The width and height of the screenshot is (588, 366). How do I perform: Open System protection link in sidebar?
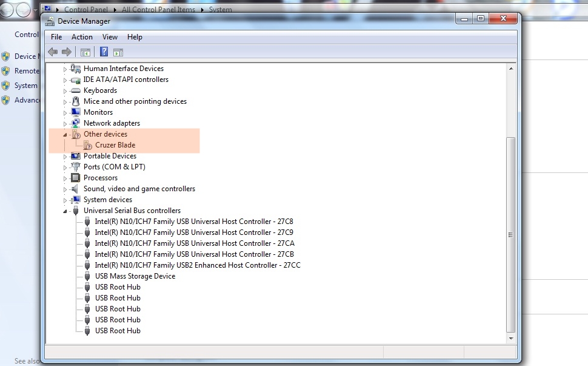click(x=26, y=86)
